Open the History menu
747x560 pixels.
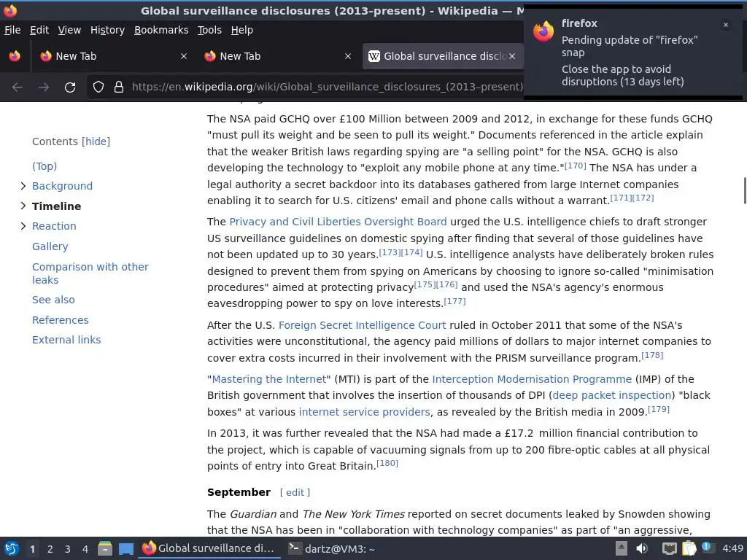[x=107, y=30]
